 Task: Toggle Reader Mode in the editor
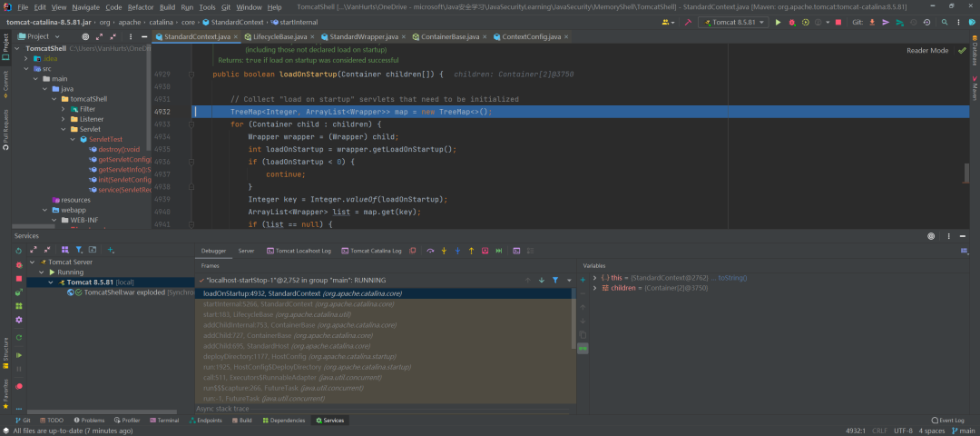[x=927, y=51]
